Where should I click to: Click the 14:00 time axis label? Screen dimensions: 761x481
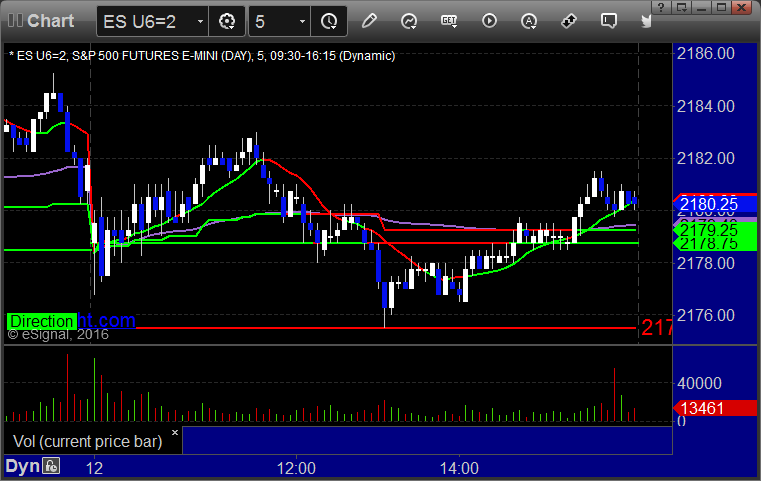tap(459, 468)
